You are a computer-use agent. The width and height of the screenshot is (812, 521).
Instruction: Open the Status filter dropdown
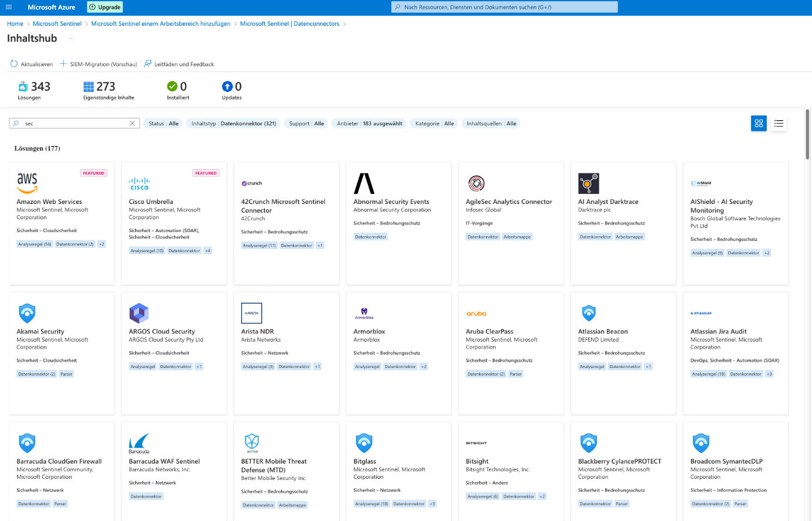163,124
